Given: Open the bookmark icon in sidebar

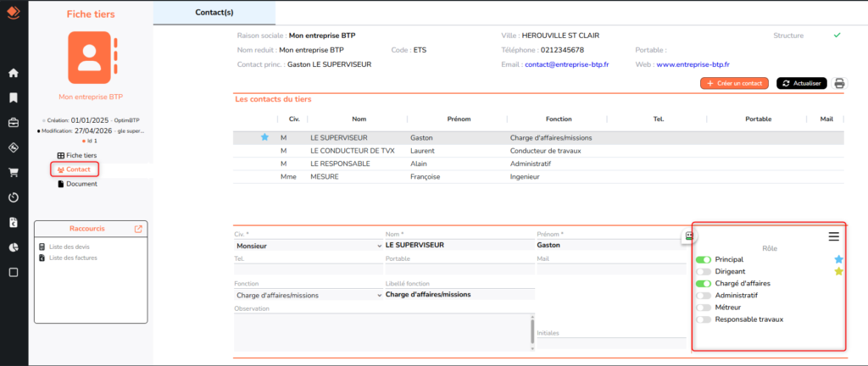Looking at the screenshot, I should point(14,98).
